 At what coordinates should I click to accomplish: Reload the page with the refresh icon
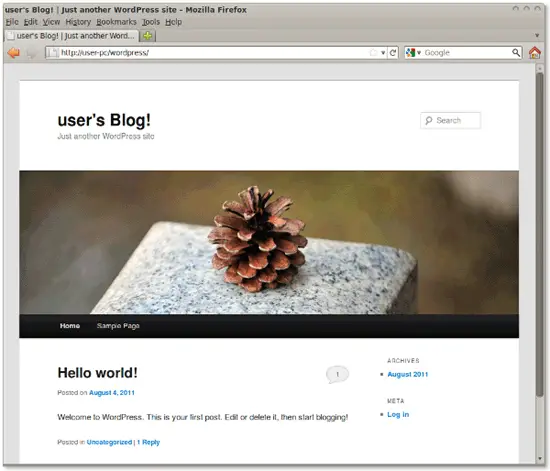pos(393,53)
